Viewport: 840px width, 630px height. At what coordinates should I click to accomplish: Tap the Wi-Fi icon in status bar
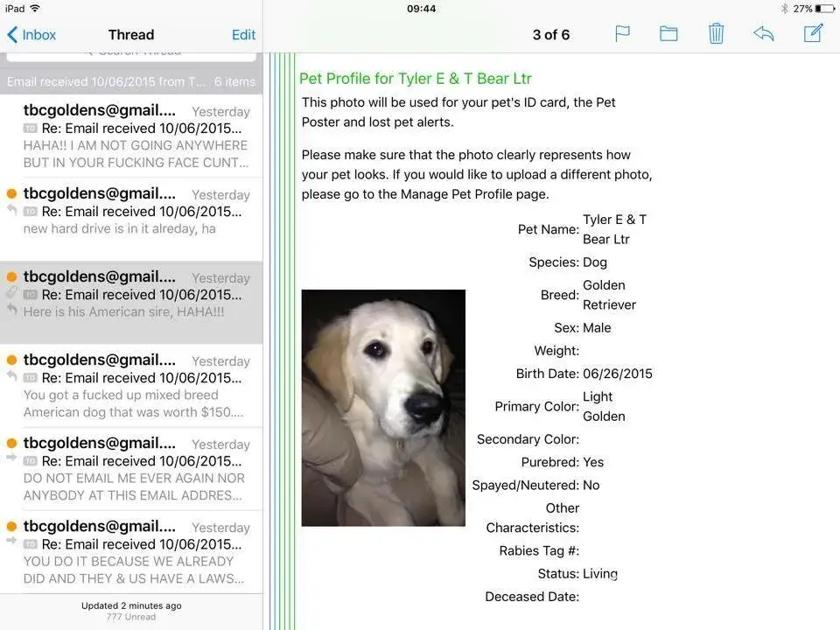34,9
